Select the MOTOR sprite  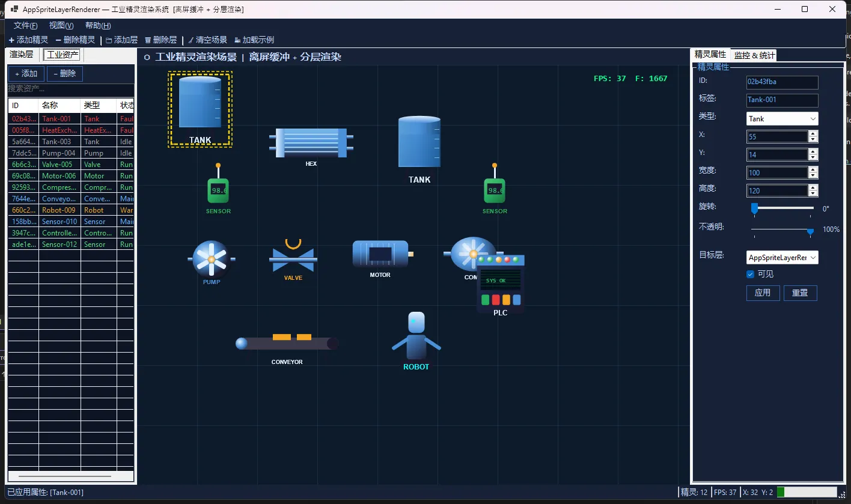pyautogui.click(x=380, y=254)
